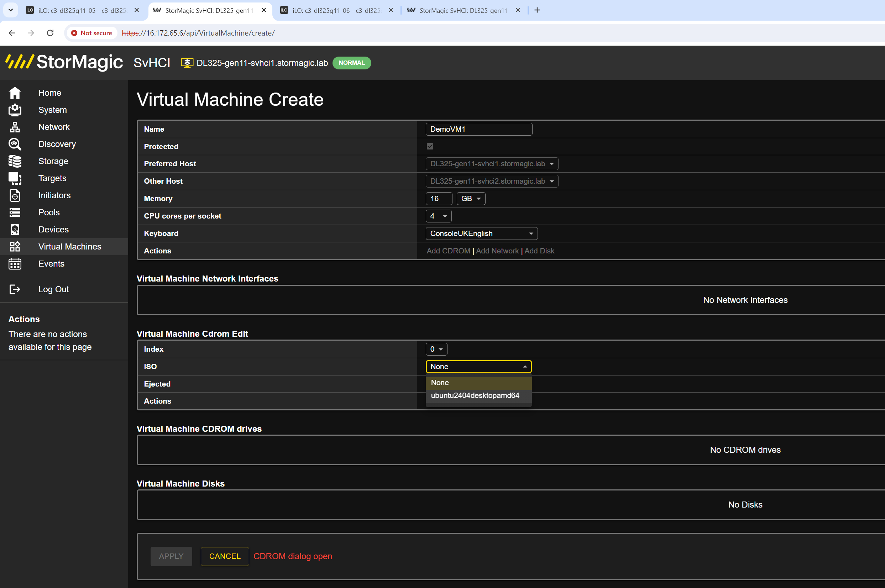Click the StorMagic logo
Image resolution: width=885 pixels, height=588 pixels.
click(x=64, y=62)
